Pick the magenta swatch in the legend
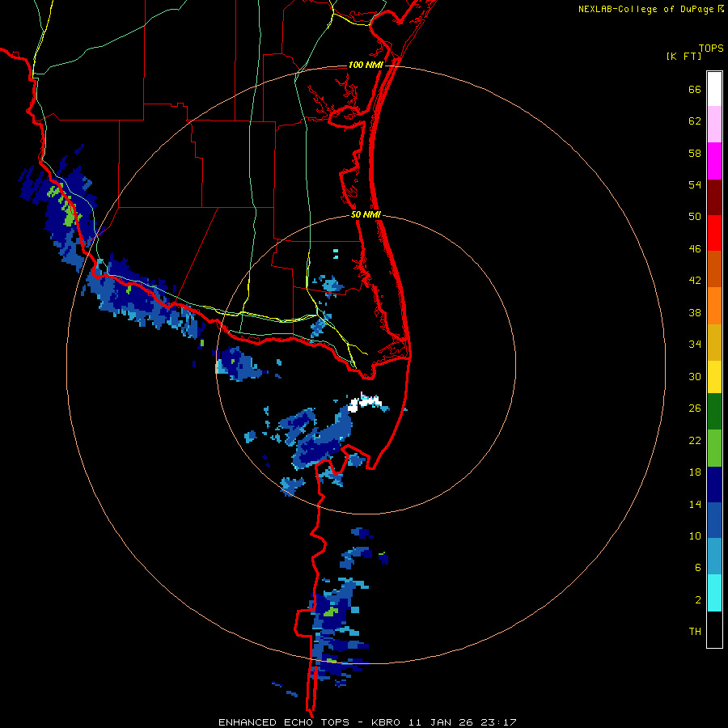The height and width of the screenshot is (728, 728). click(714, 161)
